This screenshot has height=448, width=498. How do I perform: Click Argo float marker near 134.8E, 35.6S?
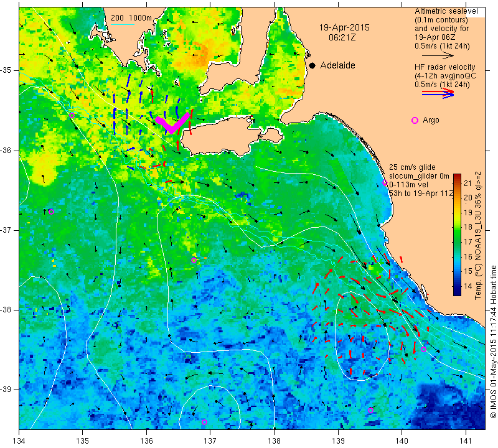[72, 115]
